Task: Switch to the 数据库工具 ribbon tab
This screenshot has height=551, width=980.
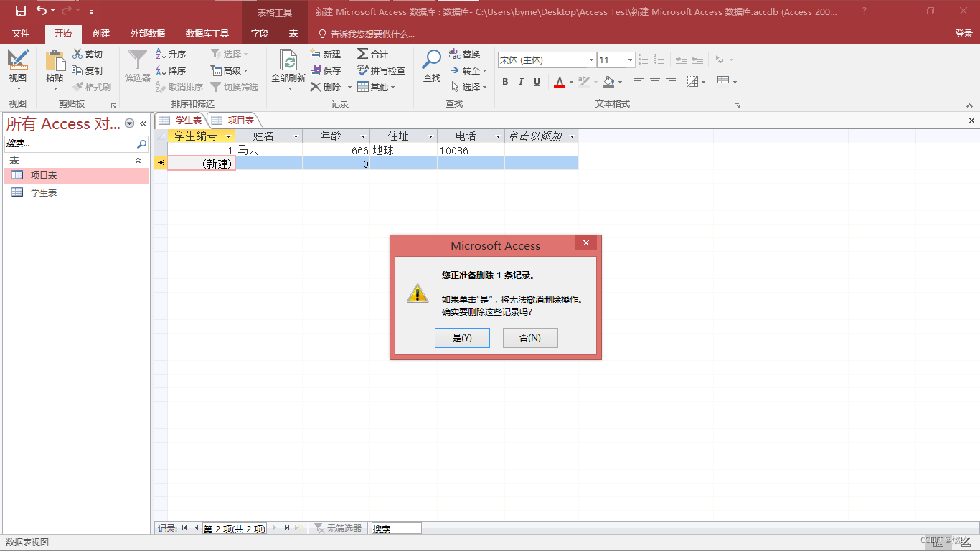Action: click(x=207, y=34)
